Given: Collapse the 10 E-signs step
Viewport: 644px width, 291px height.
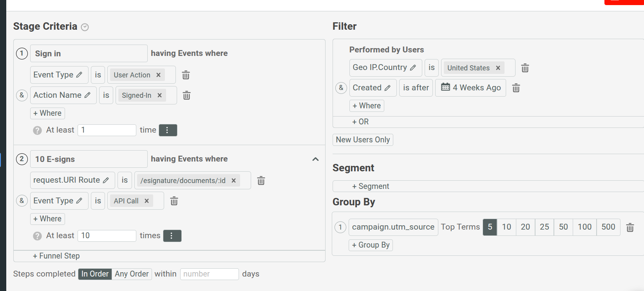Looking at the screenshot, I should (x=315, y=159).
